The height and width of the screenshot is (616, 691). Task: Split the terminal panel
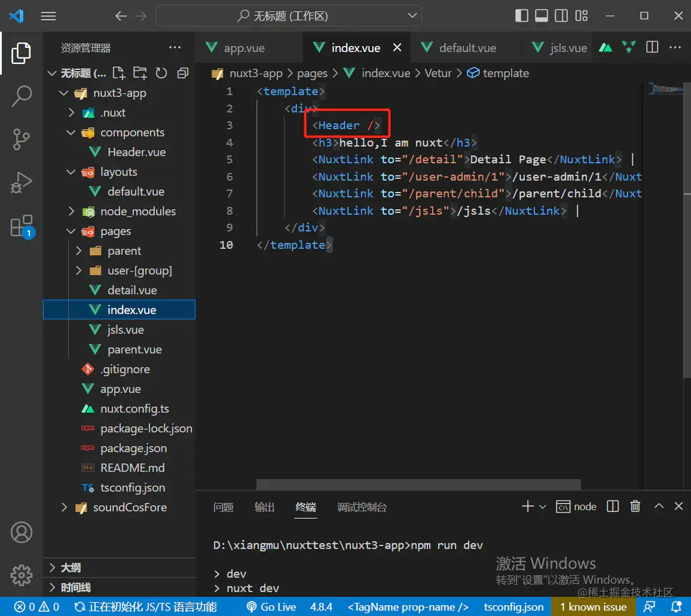pyautogui.click(x=613, y=506)
